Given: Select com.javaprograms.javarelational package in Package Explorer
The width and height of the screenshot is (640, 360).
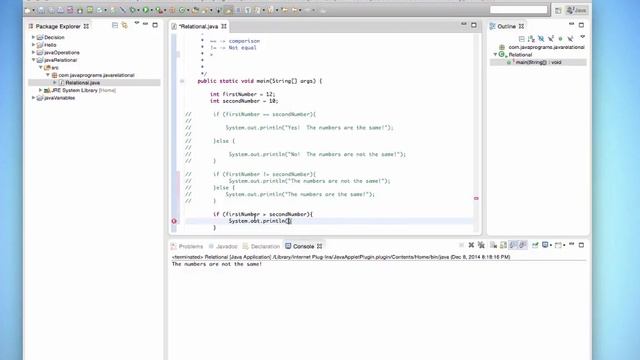Looking at the screenshot, I should coord(96,75).
